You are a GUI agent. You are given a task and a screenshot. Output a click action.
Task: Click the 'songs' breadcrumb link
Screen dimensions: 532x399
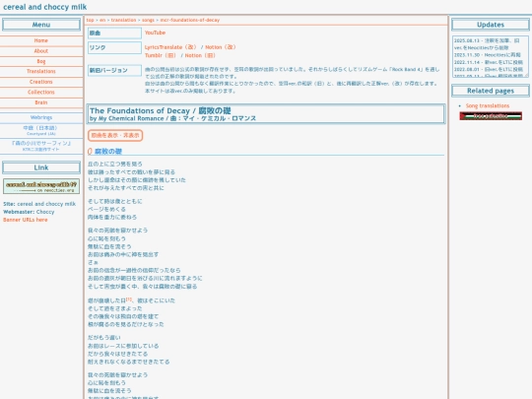148,20
